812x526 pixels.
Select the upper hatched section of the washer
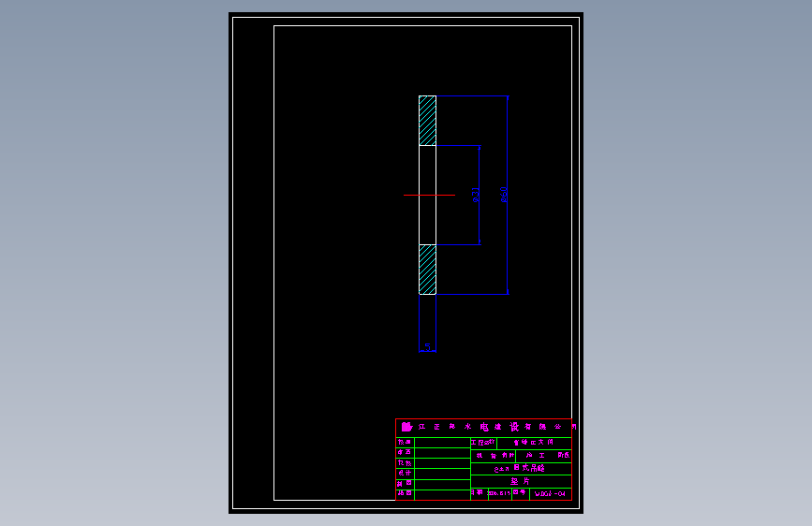[x=428, y=121]
